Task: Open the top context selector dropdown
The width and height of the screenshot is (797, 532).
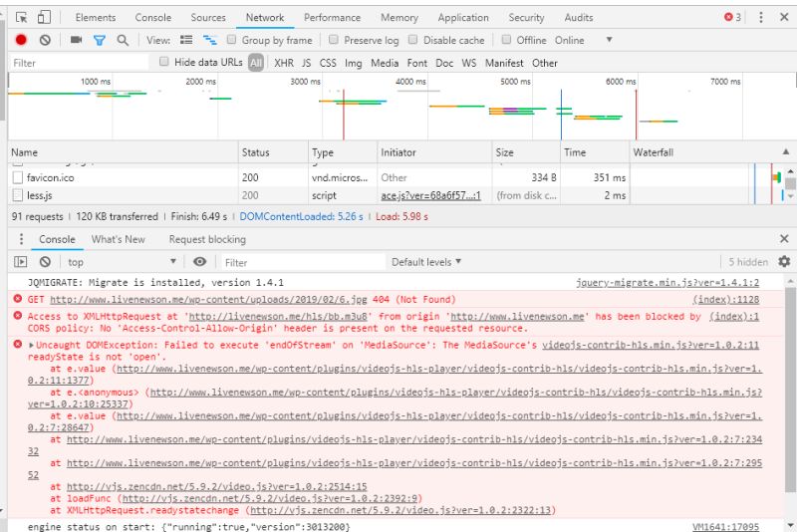Action: (x=122, y=262)
